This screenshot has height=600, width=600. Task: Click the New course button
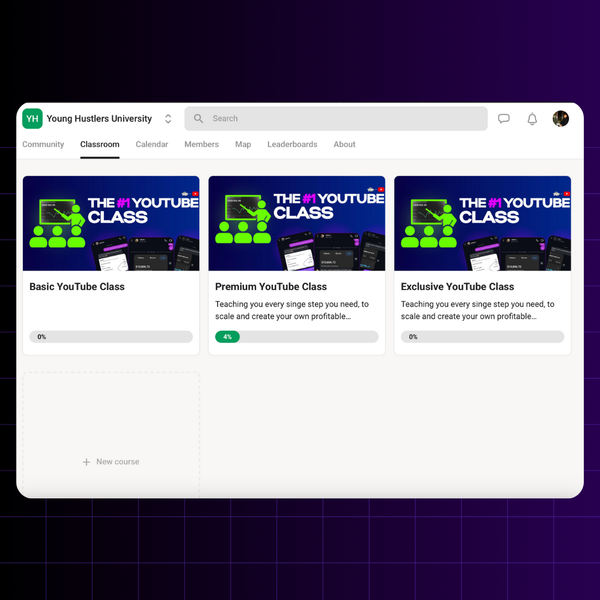111,462
